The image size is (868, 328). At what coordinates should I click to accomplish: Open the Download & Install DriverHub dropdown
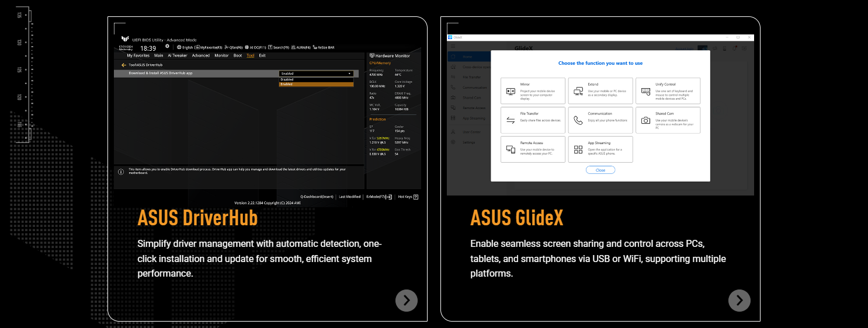point(316,74)
